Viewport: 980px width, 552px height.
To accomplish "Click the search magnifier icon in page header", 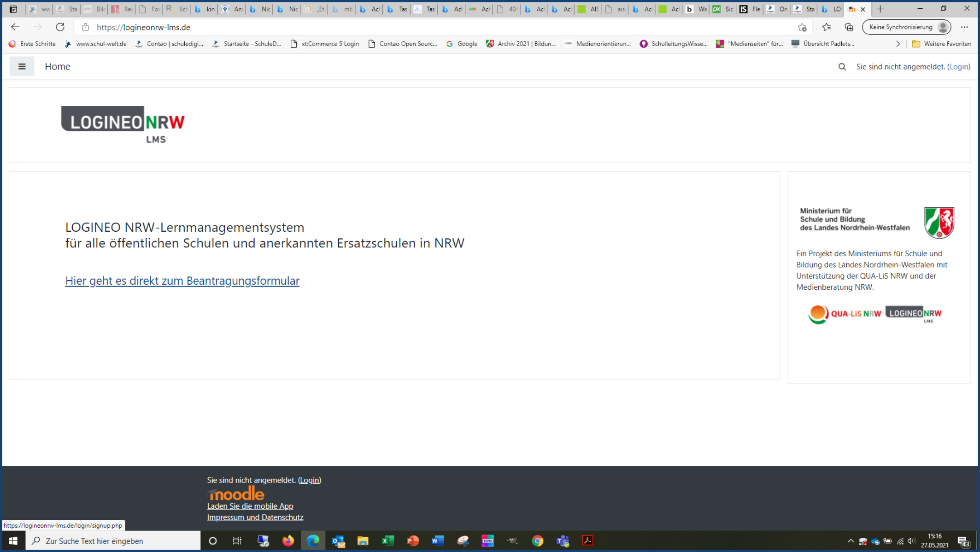I will [x=842, y=67].
